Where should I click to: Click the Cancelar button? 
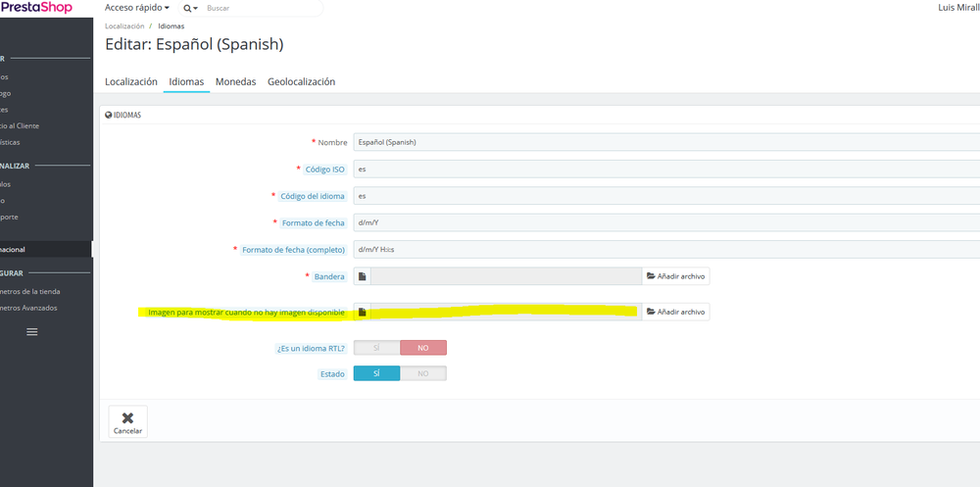click(128, 422)
